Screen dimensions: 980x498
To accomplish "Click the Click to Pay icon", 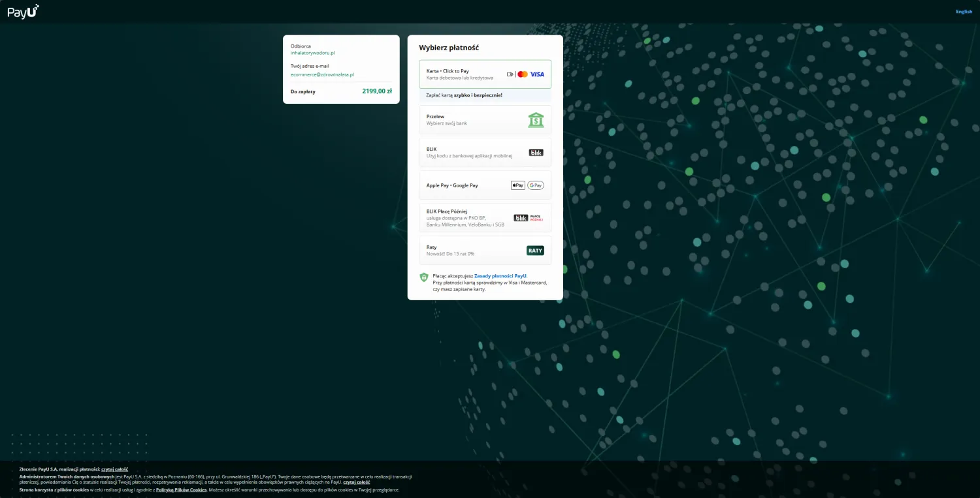I will 510,74.
